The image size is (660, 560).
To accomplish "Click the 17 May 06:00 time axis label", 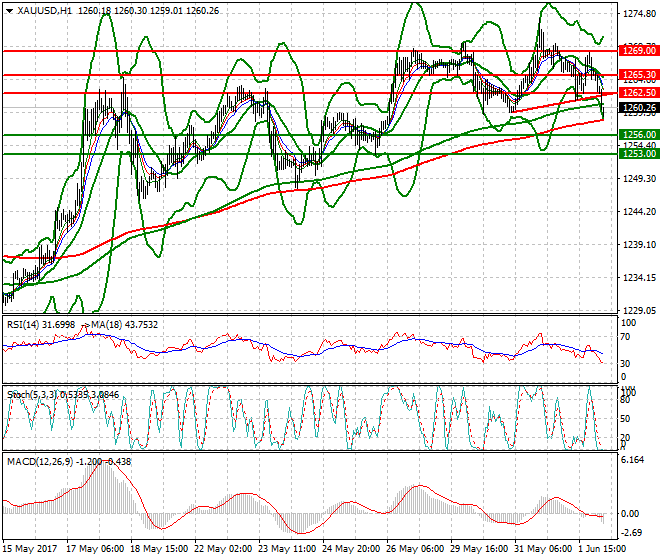I will (x=95, y=549).
